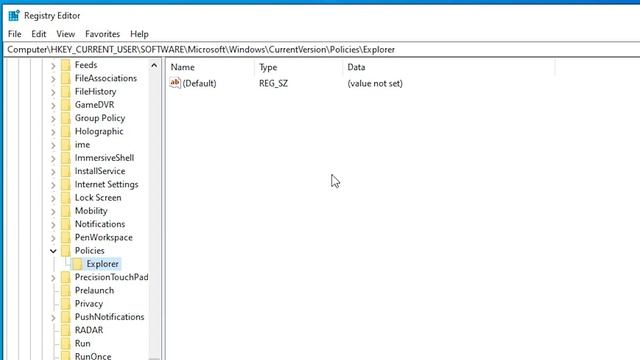Select the (Default) value name

point(199,83)
